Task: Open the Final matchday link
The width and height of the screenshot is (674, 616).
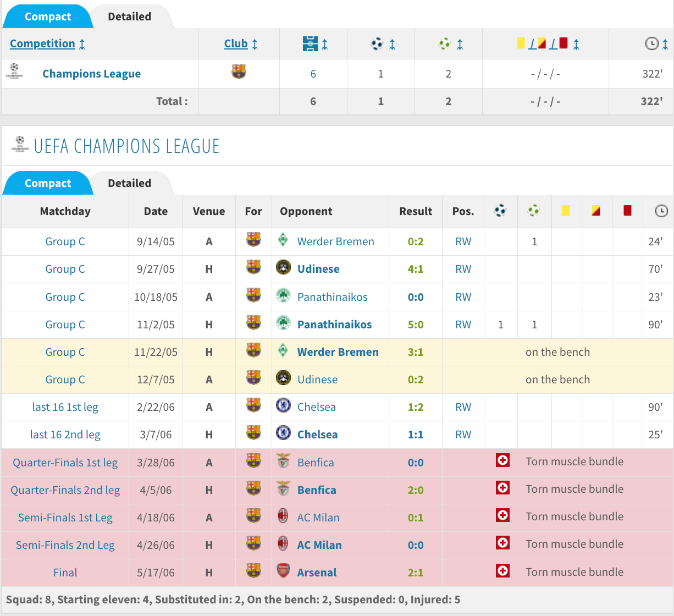Action: point(65,573)
